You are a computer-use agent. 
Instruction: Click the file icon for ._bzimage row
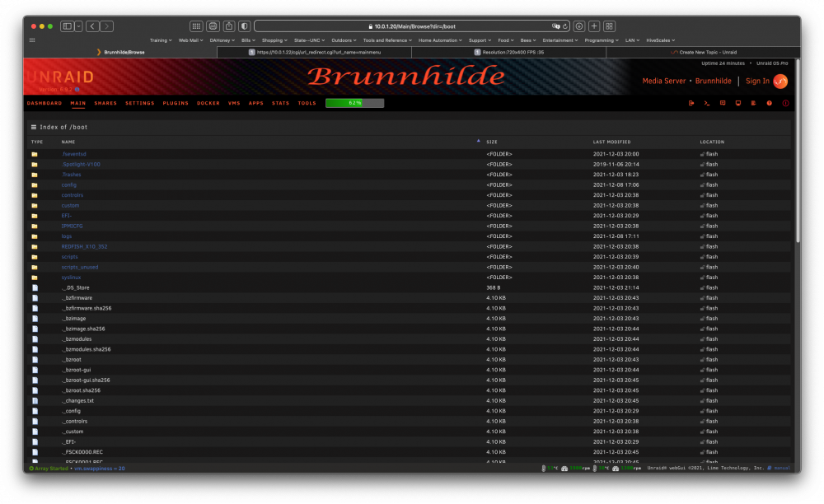pyautogui.click(x=35, y=319)
